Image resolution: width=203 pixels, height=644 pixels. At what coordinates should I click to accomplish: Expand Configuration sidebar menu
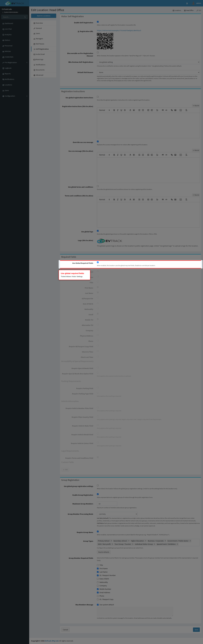point(14,96)
